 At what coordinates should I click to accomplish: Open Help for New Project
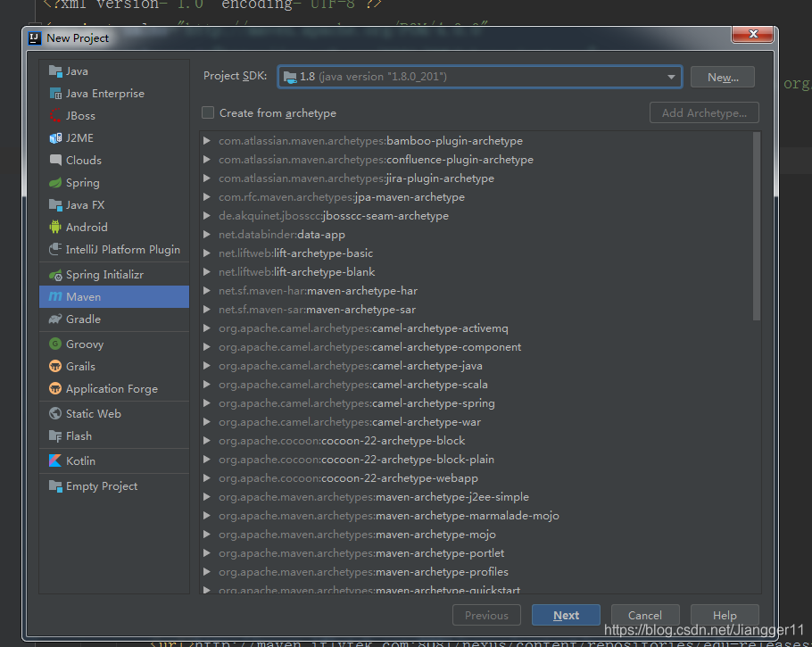tap(725, 615)
